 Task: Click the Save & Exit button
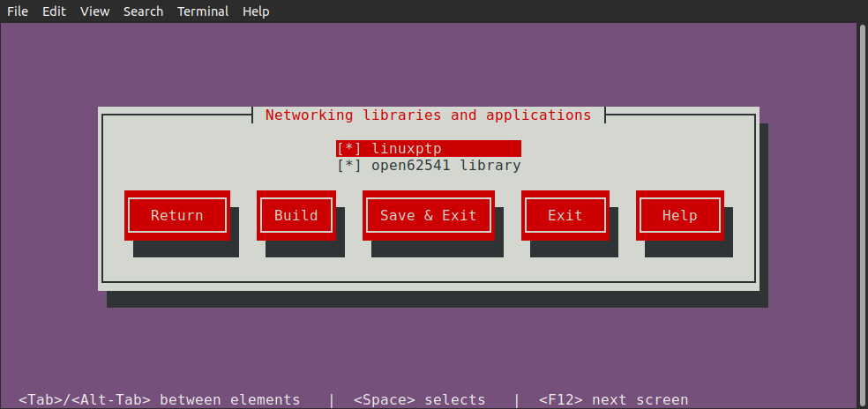[x=428, y=216]
